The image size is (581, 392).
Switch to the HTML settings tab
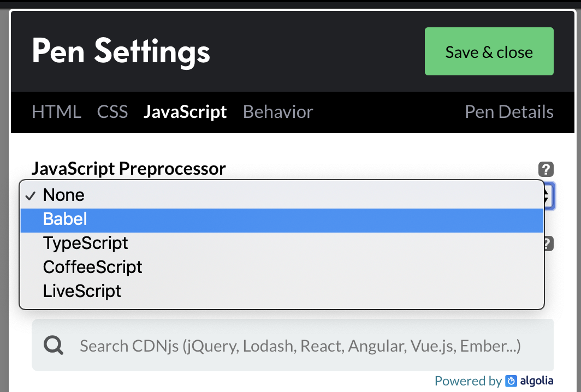[x=56, y=112]
